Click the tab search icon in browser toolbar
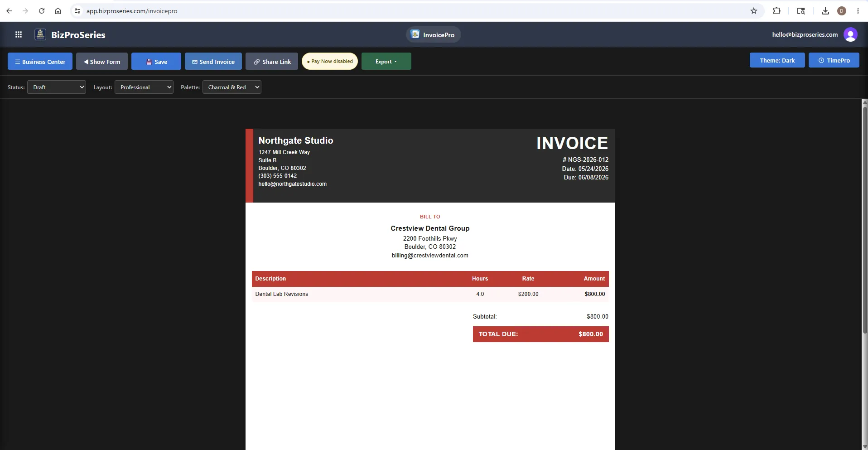Image resolution: width=868 pixels, height=450 pixels. point(801,11)
